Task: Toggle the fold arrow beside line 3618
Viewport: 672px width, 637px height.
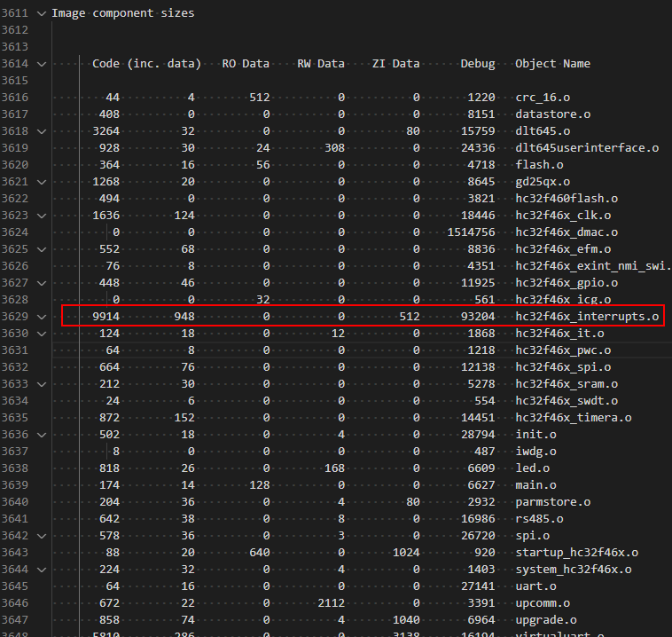Action: pyautogui.click(x=42, y=131)
